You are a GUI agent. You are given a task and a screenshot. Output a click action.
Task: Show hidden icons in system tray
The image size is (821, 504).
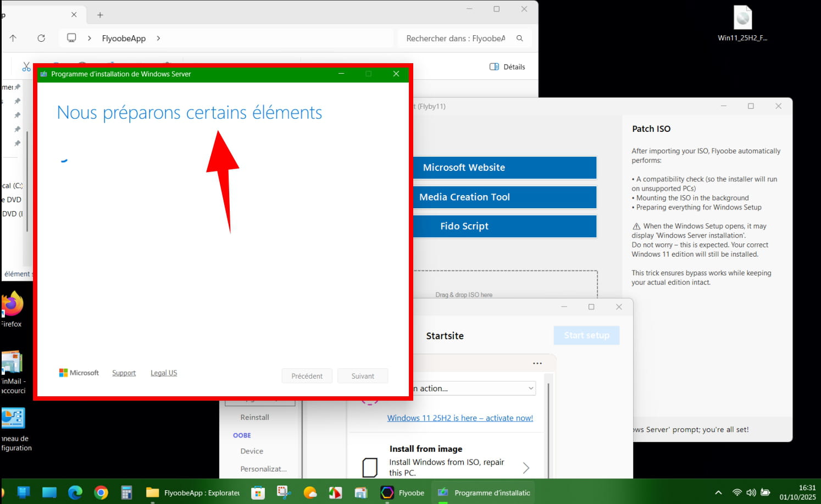(x=718, y=492)
